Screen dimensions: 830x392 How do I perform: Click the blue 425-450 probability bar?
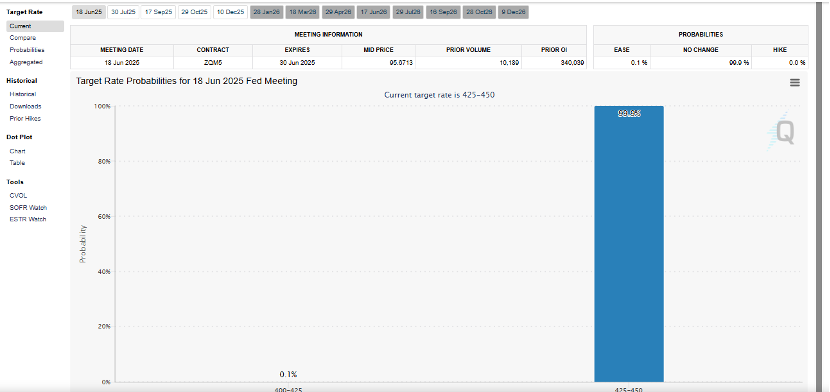(629, 244)
